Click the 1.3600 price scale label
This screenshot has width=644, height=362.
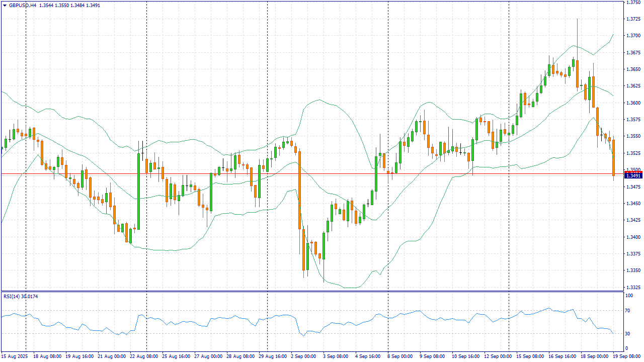point(633,103)
